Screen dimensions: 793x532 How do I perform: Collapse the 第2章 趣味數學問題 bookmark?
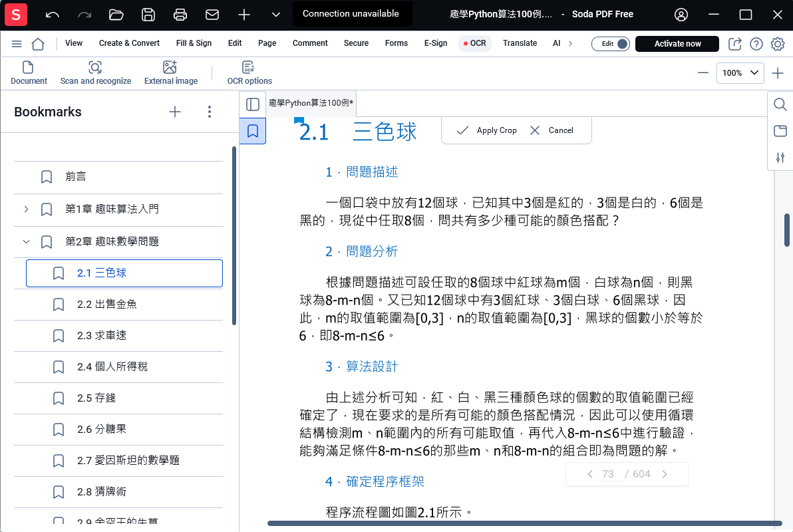(27, 241)
